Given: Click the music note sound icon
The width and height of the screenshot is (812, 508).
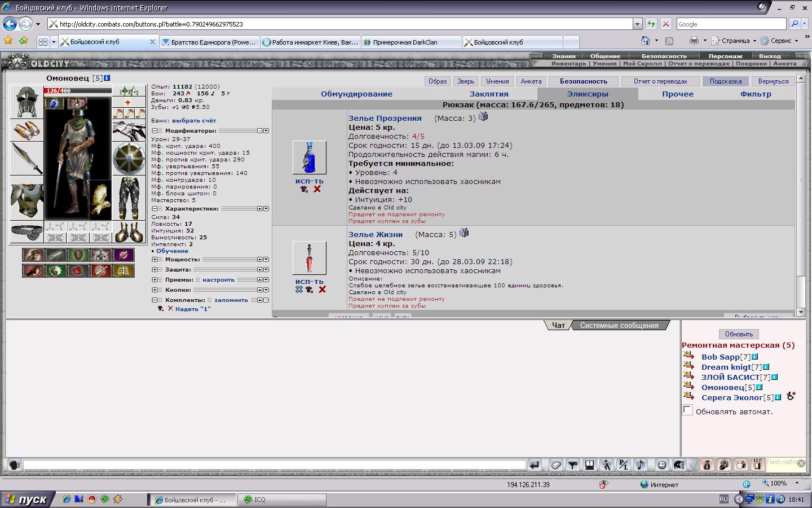Looking at the screenshot, I should pos(640,465).
